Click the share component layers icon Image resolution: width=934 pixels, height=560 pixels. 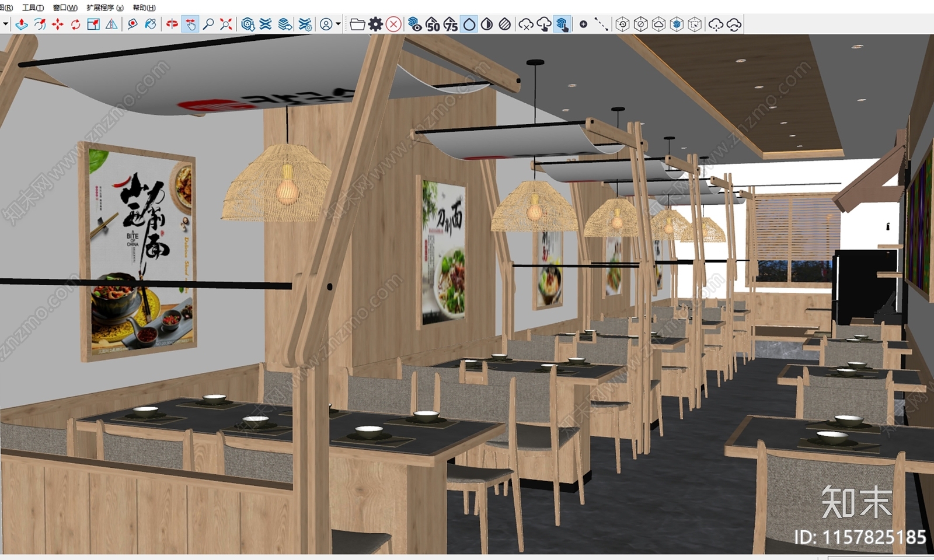[285, 24]
